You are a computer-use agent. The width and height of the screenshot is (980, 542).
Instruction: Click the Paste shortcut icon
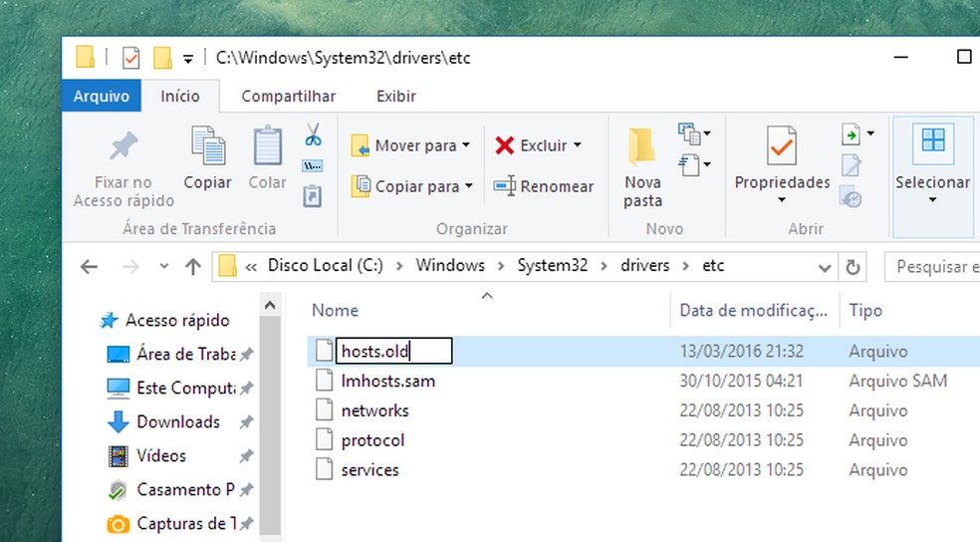pyautogui.click(x=313, y=195)
